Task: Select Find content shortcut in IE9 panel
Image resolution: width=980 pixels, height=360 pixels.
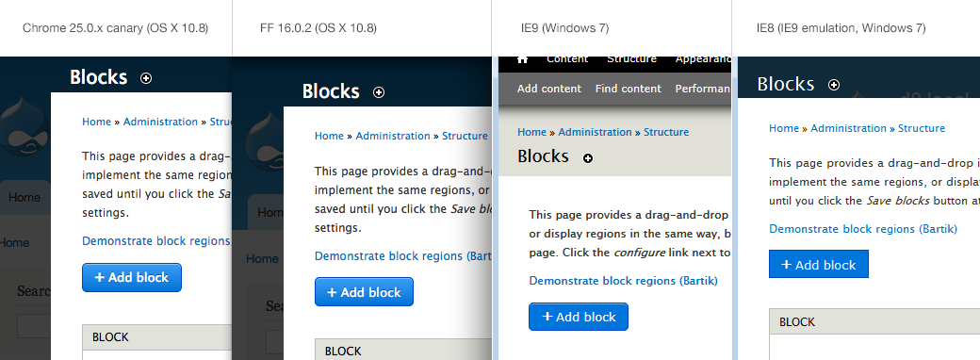Action: pos(629,89)
